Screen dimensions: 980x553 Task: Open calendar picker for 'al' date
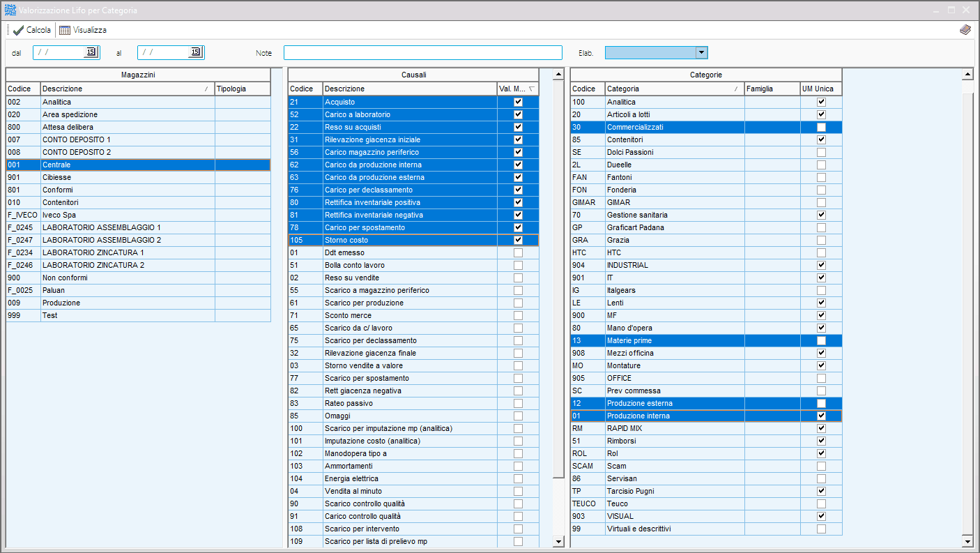(195, 52)
